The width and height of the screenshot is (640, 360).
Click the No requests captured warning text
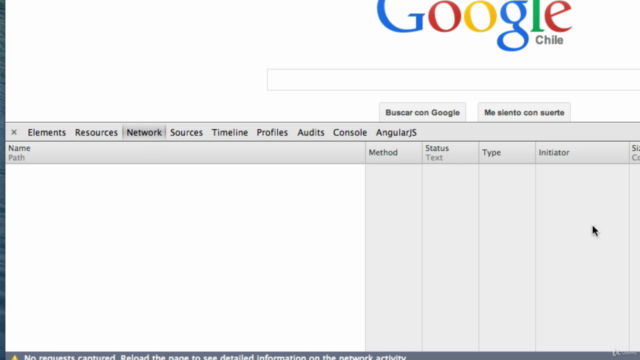[x=215, y=357]
